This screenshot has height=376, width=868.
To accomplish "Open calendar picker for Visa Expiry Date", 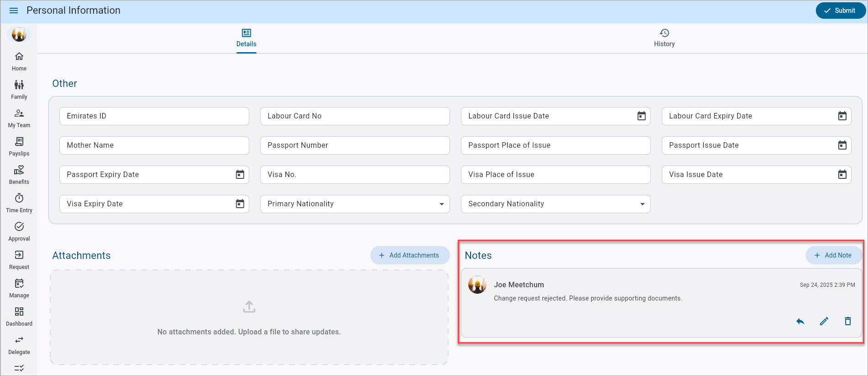I will pyautogui.click(x=240, y=204).
